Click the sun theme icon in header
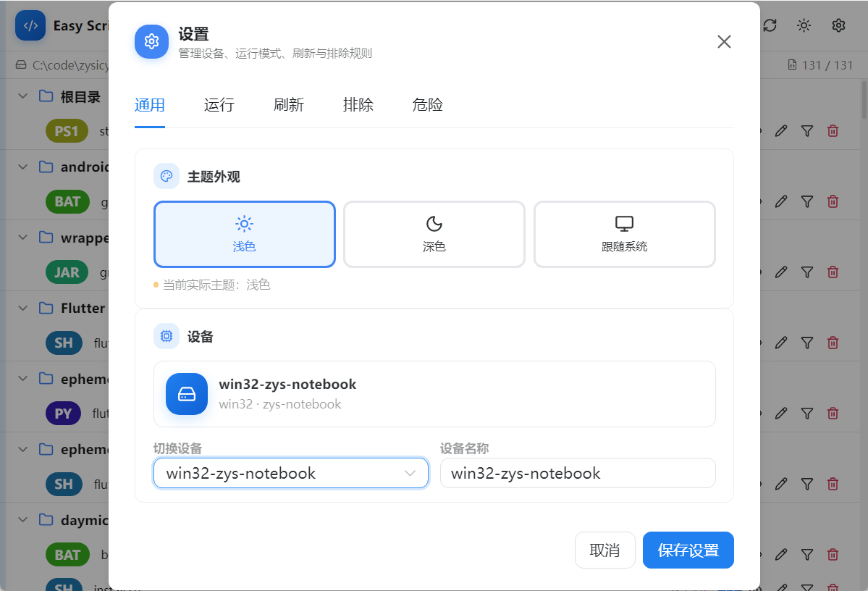 click(x=804, y=25)
